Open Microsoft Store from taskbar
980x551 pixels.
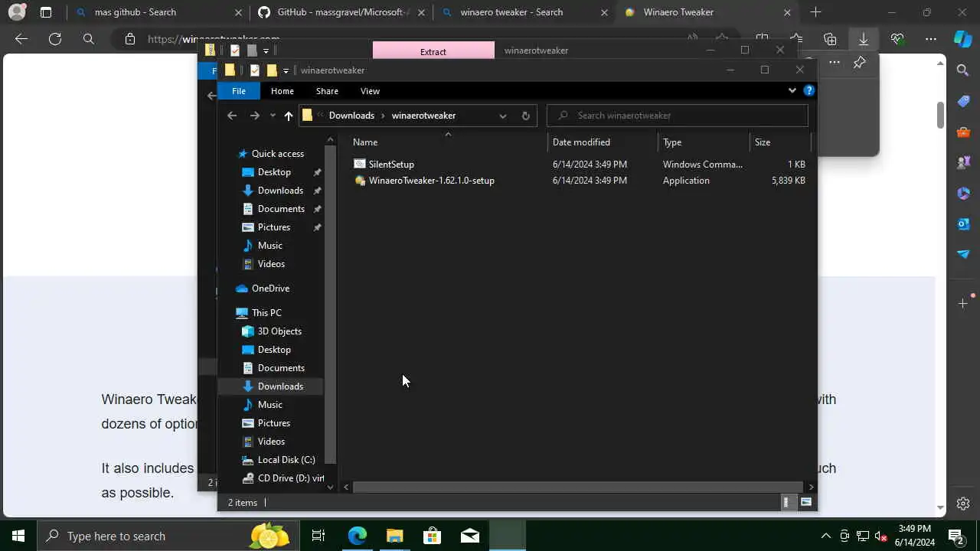click(433, 536)
